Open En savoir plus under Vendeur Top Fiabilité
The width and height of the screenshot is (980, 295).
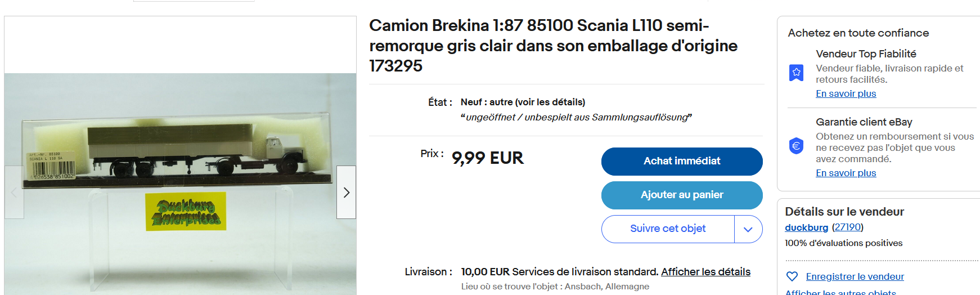[x=846, y=93]
